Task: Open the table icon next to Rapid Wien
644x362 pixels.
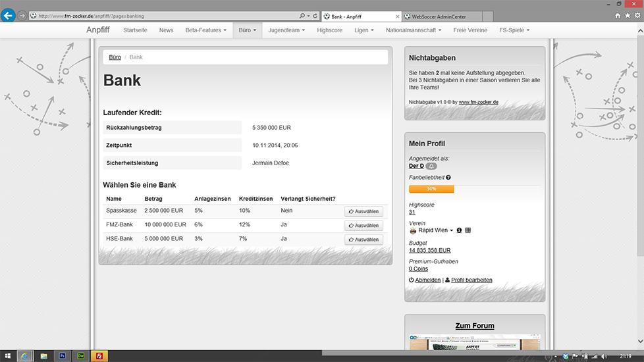Action: [468, 230]
